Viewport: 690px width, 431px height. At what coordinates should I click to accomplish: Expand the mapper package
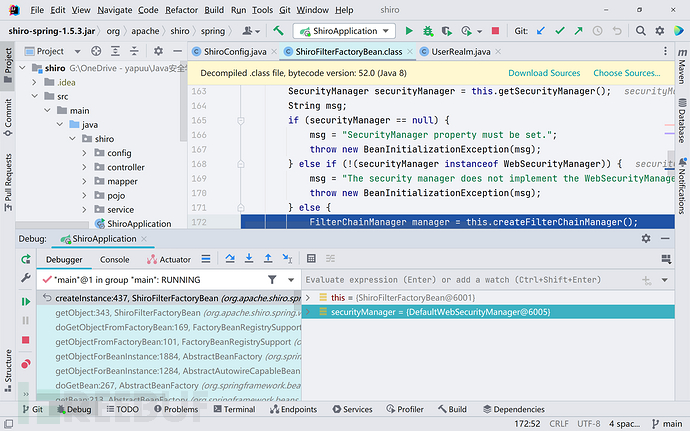click(84, 181)
